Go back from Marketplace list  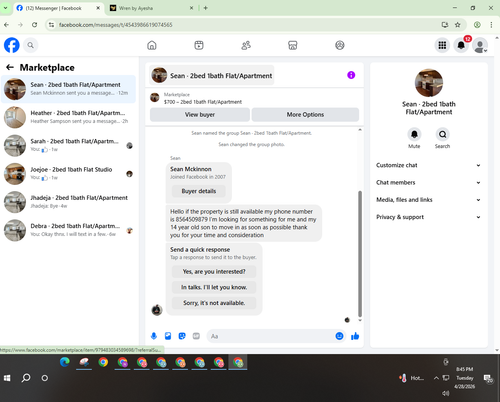(10, 67)
